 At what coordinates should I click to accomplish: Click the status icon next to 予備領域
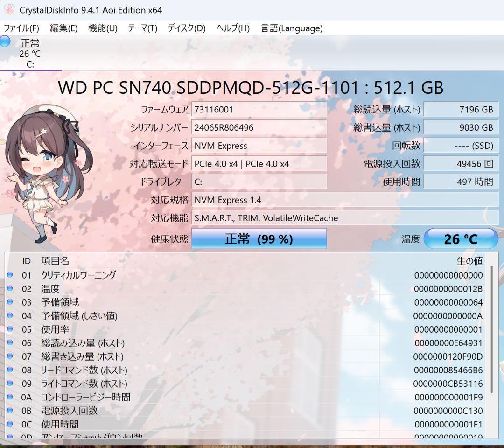tap(10, 302)
